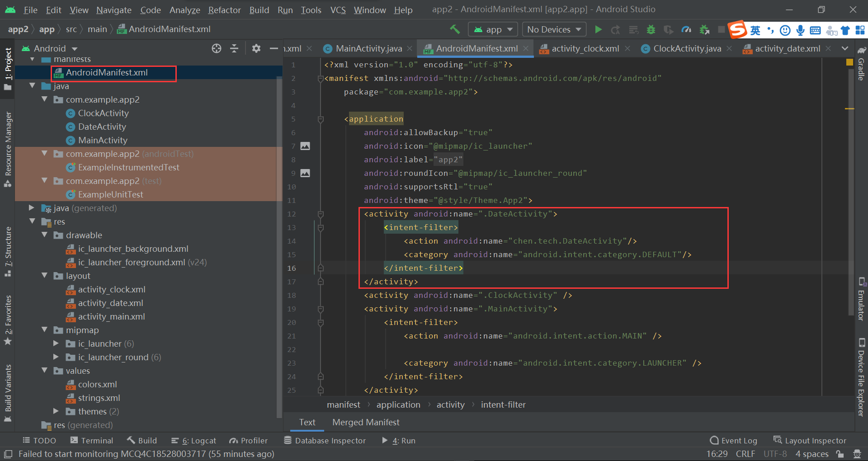
Task: Open the Gradle tool window
Action: click(862, 64)
